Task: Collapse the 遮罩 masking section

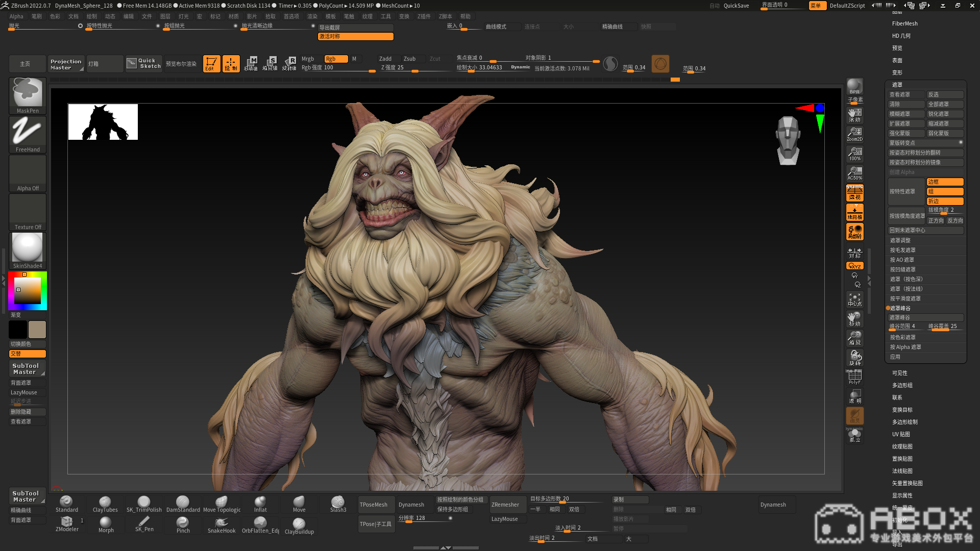Action: coord(897,85)
